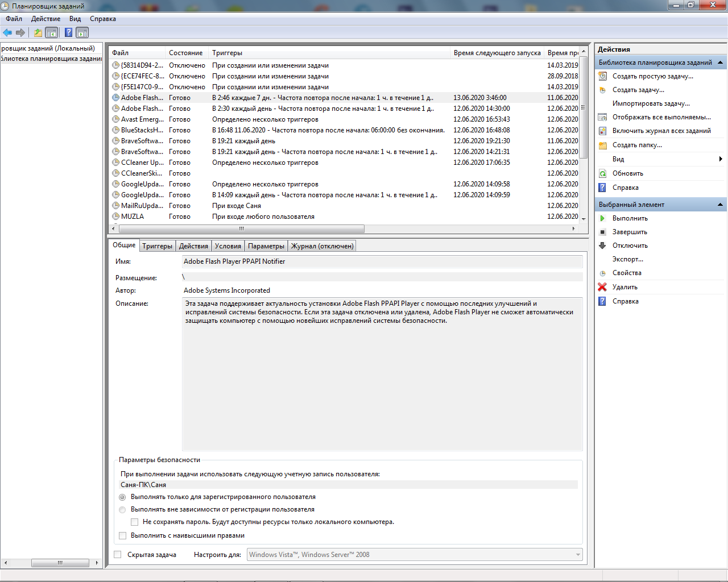Screen dimensions: 728x582
Task: Select radio Выполнять вне зависимости от регистрации
Action: pyautogui.click(x=122, y=510)
